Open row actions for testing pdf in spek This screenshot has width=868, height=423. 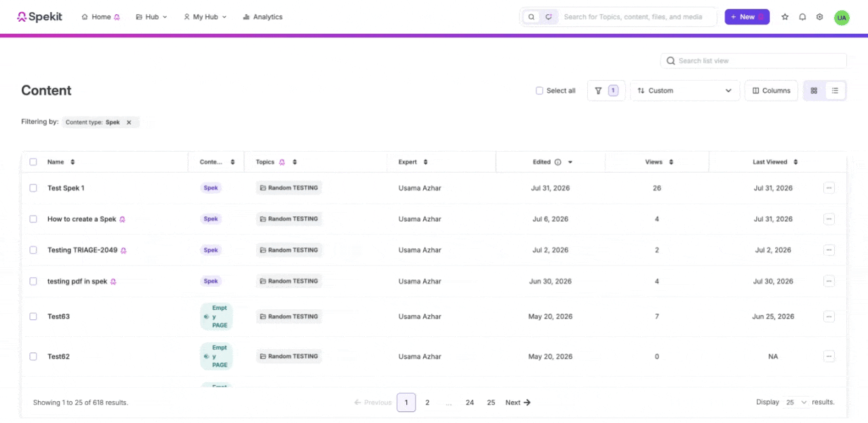[829, 281]
